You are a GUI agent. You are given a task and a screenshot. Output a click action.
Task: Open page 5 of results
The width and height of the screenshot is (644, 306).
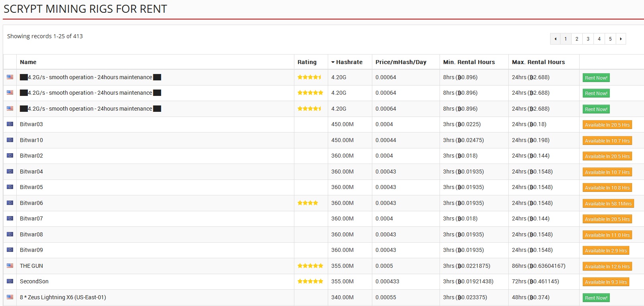tap(610, 39)
